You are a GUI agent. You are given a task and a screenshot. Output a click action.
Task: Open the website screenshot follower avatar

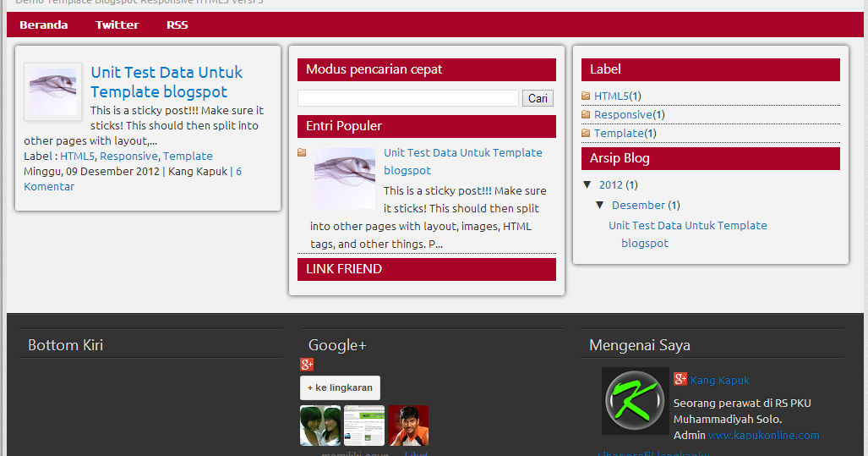pyautogui.click(x=364, y=426)
